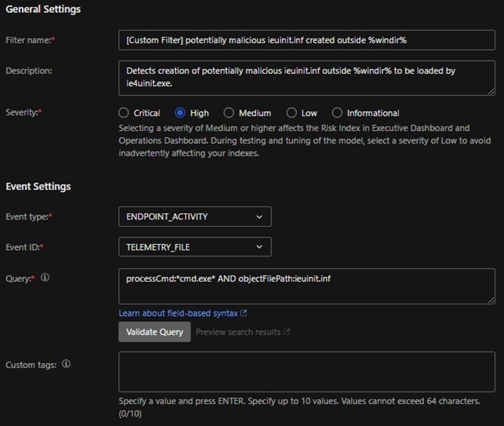Click the Query box resize grip

[x=491, y=300]
